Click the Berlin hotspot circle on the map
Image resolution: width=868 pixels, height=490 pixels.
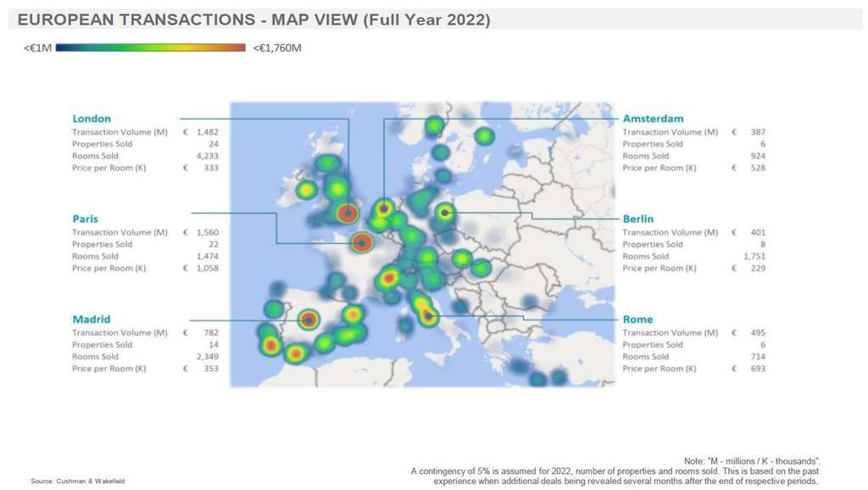tap(444, 212)
